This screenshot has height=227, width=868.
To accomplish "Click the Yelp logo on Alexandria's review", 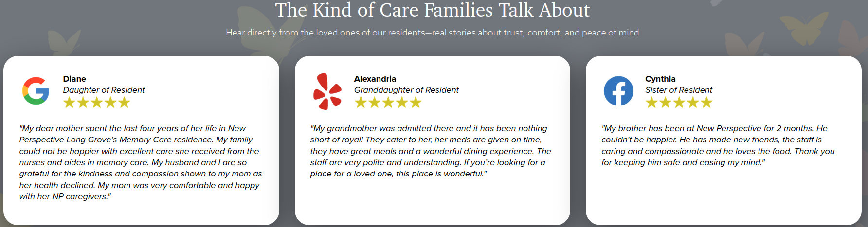I will (x=327, y=91).
